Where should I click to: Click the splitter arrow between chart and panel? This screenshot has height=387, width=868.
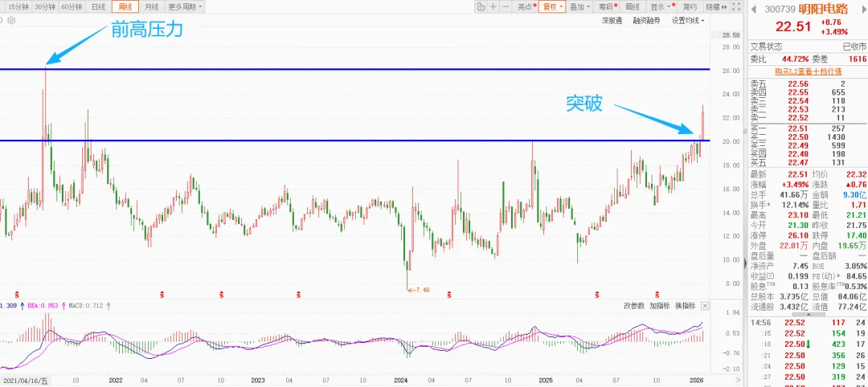744,263
